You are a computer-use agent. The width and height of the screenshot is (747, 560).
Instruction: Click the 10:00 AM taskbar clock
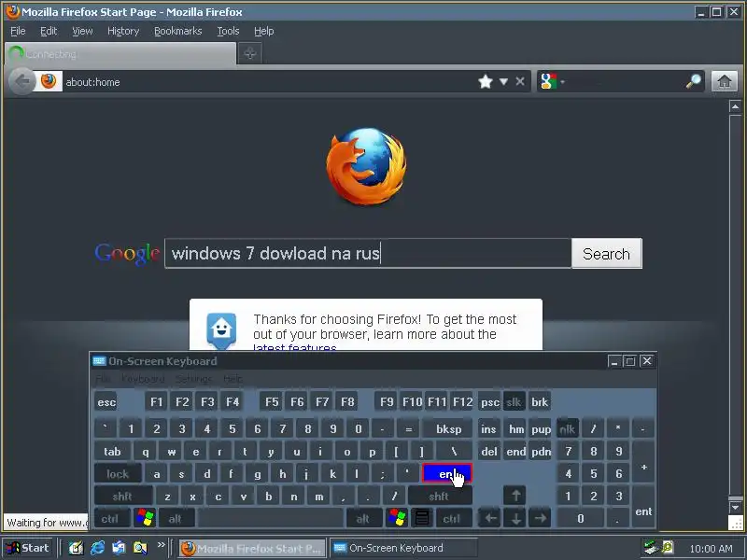(711, 549)
